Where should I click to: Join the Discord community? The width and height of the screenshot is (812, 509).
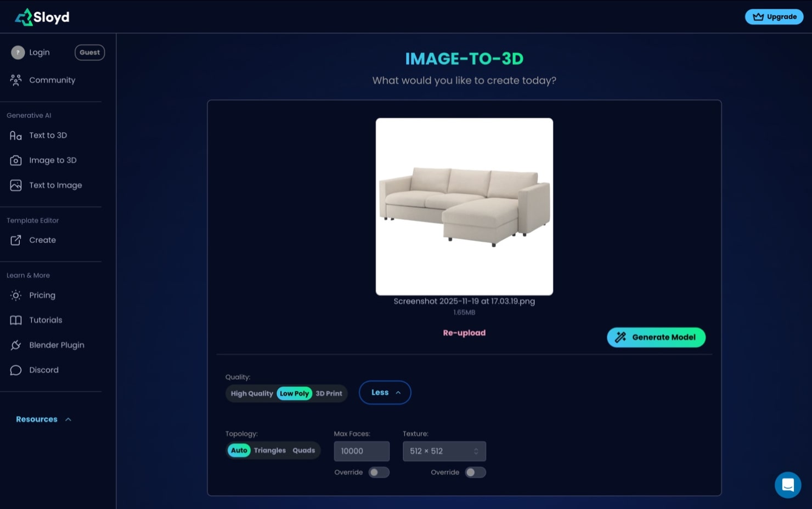(44, 370)
